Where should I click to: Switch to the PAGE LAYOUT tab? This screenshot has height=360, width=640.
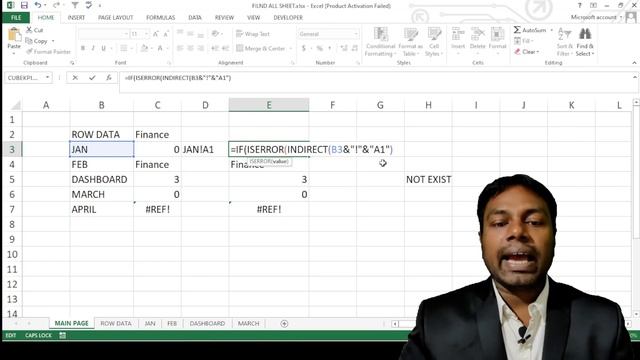(116, 18)
